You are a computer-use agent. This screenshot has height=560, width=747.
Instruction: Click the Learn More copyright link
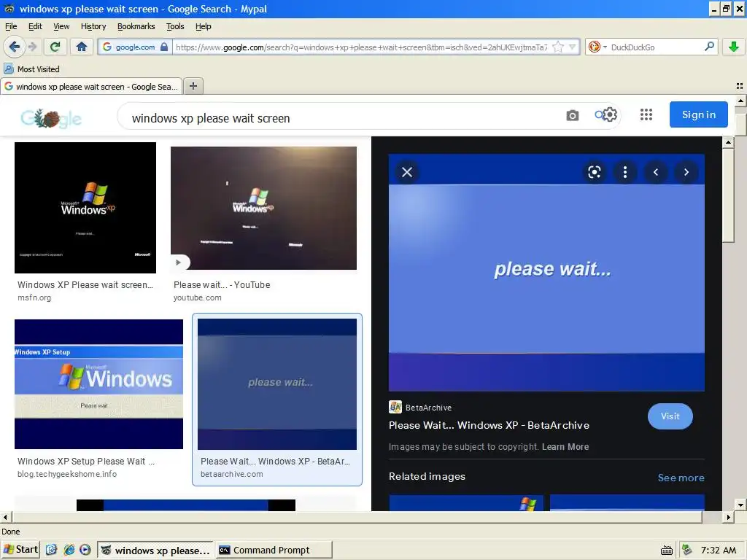(x=565, y=447)
